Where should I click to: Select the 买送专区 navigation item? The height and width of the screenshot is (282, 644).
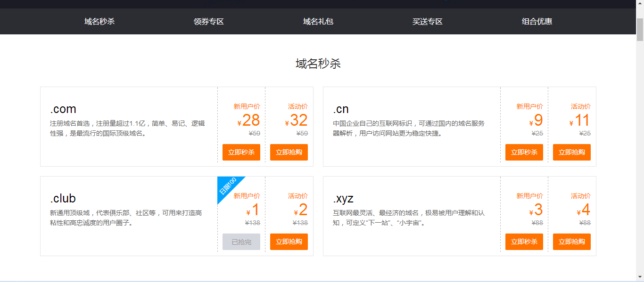(427, 21)
